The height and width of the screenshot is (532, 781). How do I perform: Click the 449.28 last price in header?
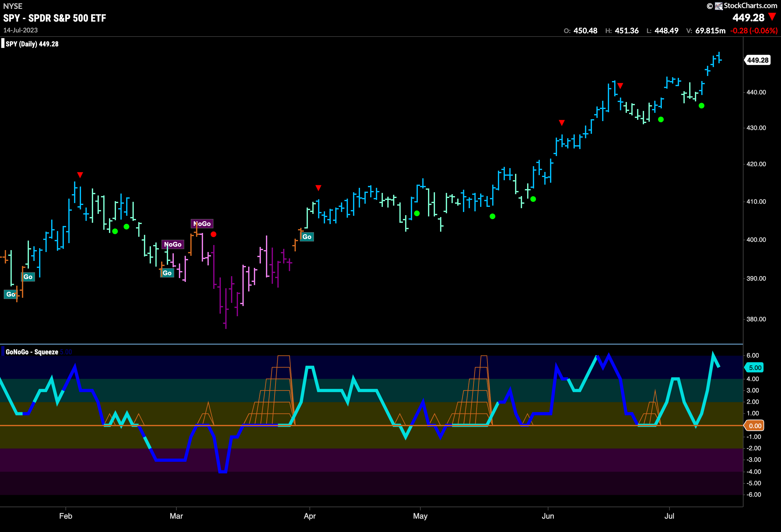[748, 17]
